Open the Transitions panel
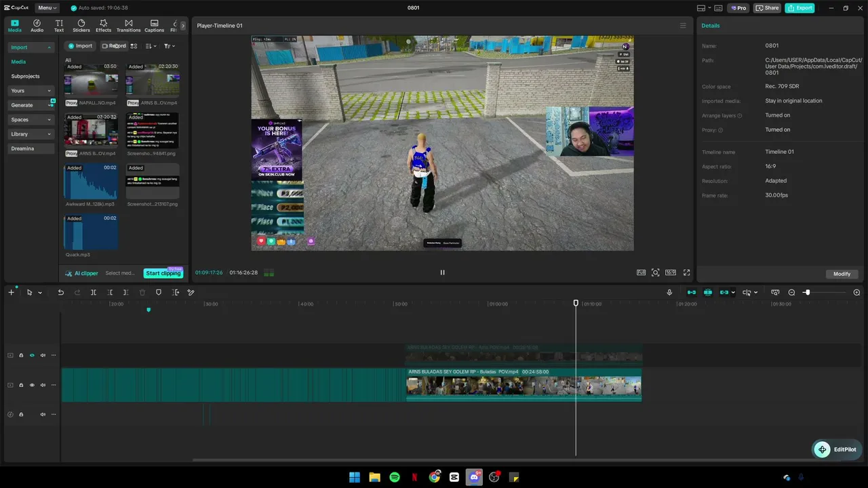The width and height of the screenshot is (868, 488). point(128,26)
